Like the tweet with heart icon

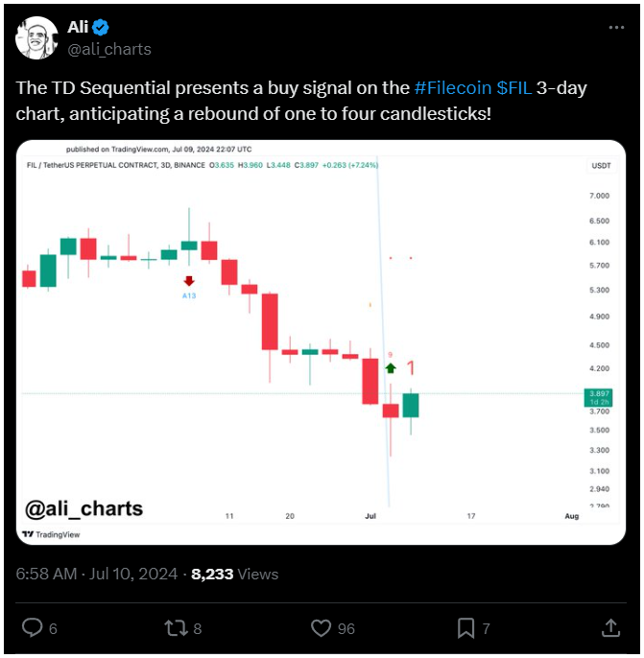(x=321, y=628)
